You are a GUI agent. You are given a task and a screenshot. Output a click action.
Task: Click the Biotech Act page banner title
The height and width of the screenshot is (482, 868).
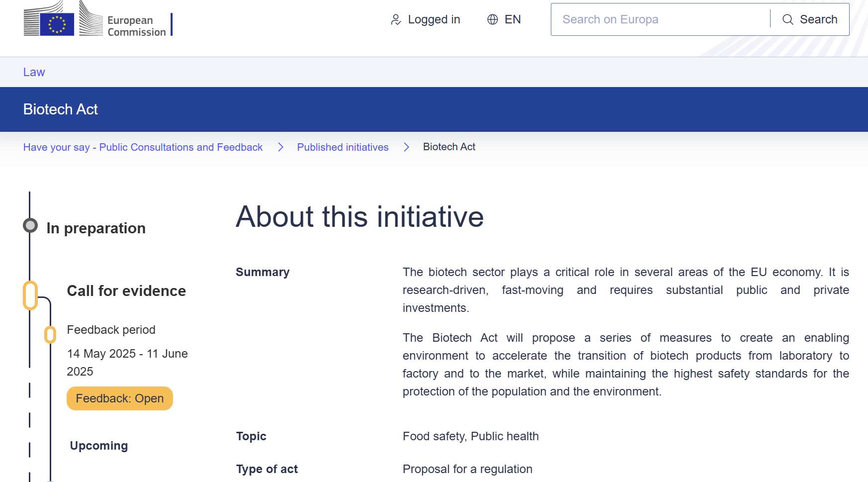tap(61, 109)
